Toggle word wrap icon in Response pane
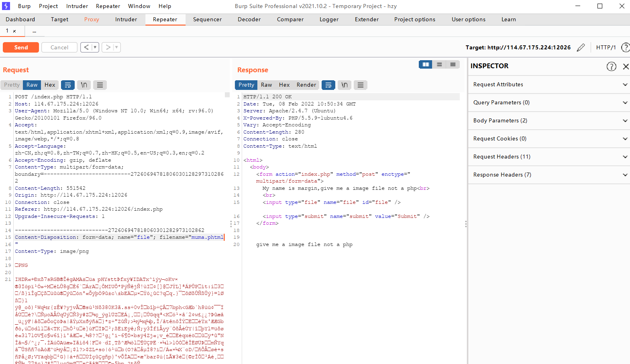This screenshot has height=364, width=630. tap(328, 85)
